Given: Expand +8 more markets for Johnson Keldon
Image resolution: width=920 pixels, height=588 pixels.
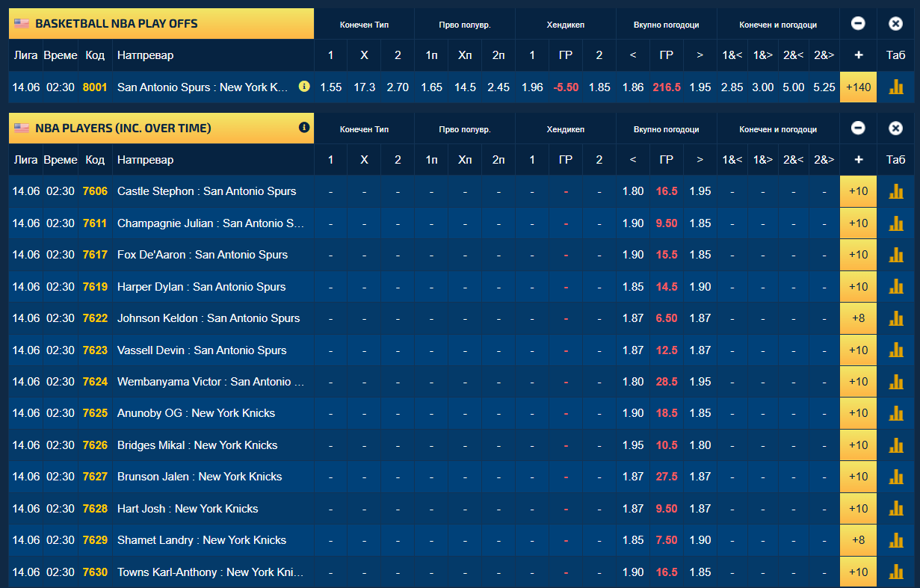Looking at the screenshot, I should point(858,318).
